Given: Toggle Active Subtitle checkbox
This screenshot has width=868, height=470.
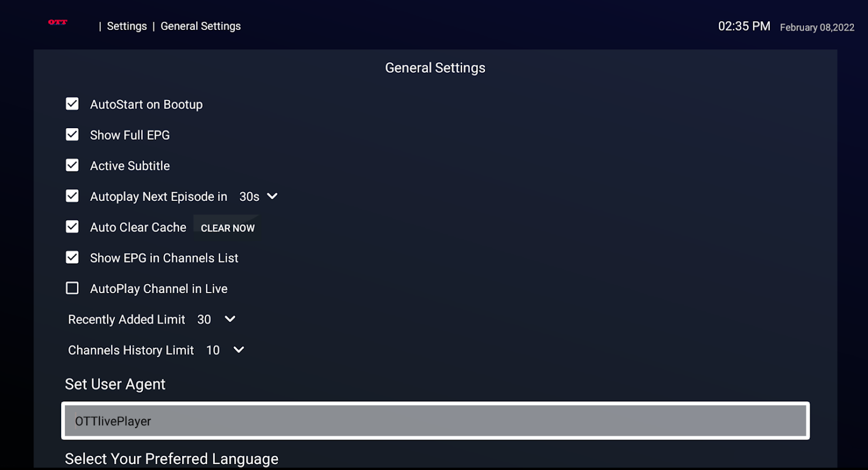Looking at the screenshot, I should coord(72,166).
